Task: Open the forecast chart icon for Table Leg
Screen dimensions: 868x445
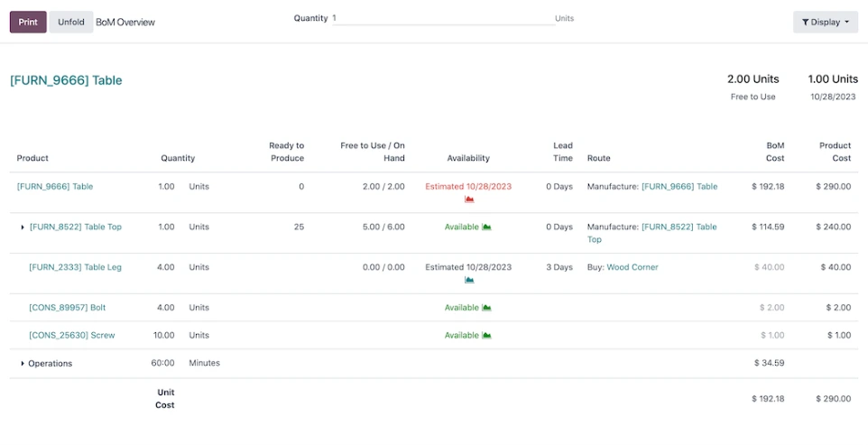Action: coord(469,280)
